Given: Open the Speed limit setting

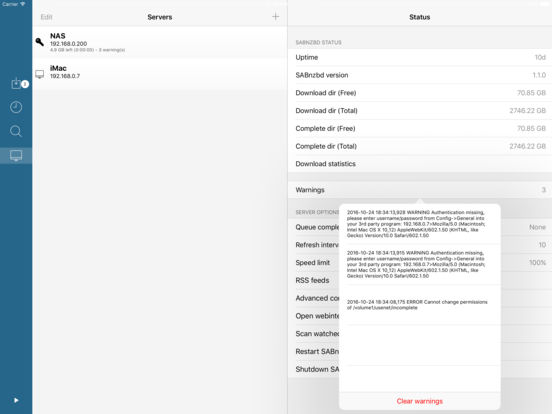Looking at the screenshot, I should pos(313,263).
